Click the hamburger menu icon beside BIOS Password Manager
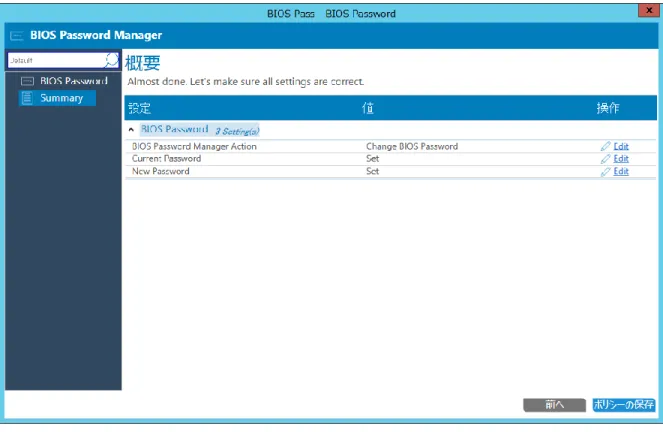This screenshot has height=432, width=663. 16,36
